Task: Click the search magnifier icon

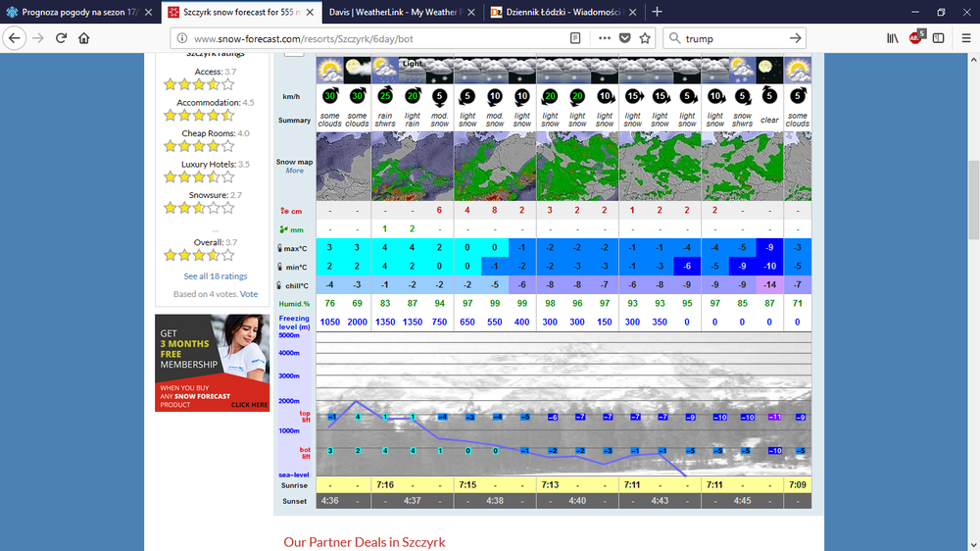Action: click(x=674, y=38)
